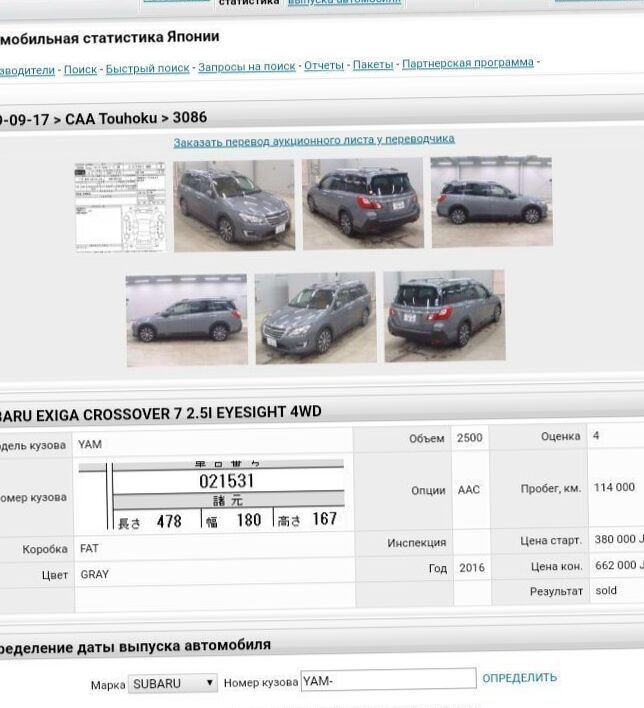Open the Поиск link

80,70
